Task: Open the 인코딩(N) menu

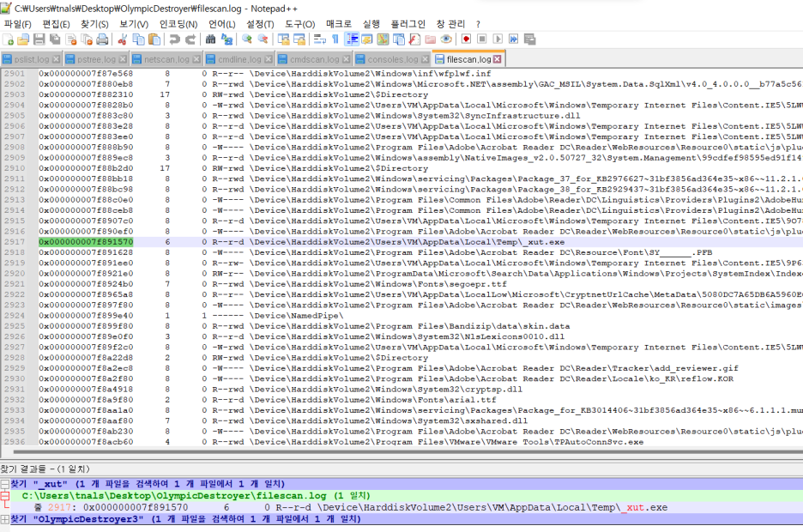Action: [178, 24]
